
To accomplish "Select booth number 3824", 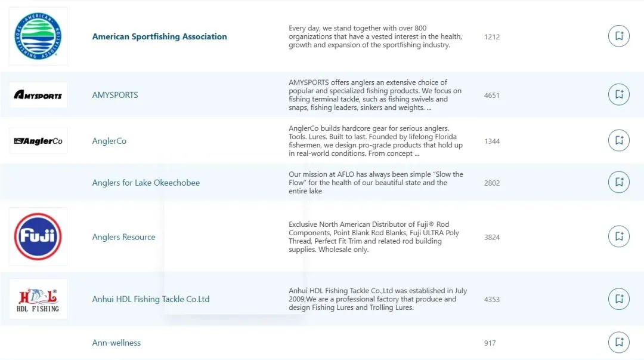I will coord(491,238).
